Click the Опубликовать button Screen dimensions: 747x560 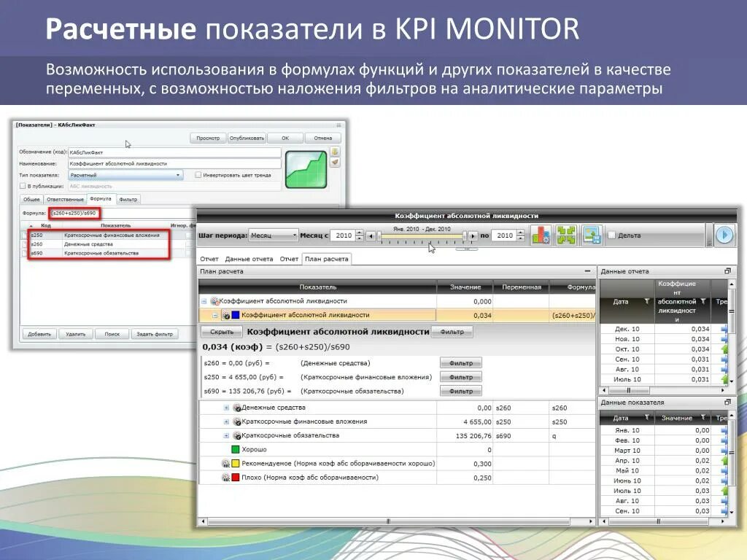click(x=247, y=138)
